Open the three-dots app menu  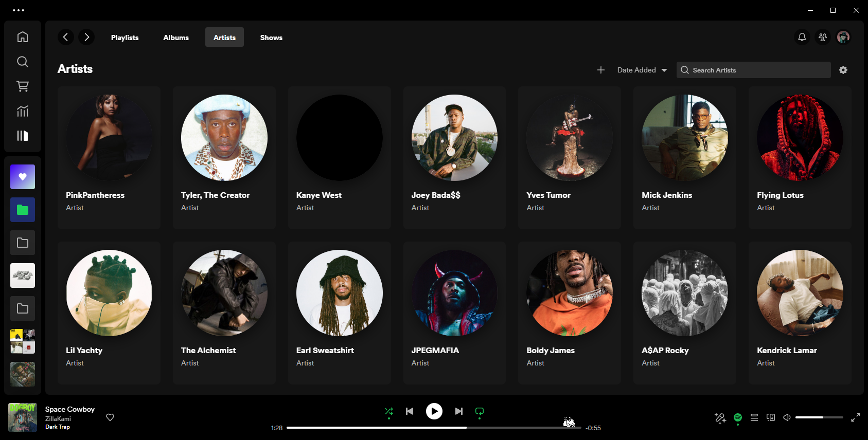(19, 10)
